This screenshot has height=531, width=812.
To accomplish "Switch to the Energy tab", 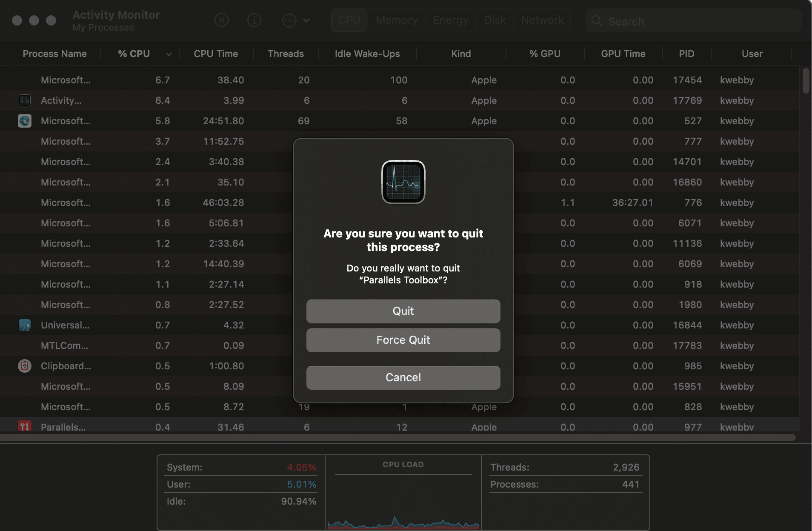I will (x=450, y=20).
